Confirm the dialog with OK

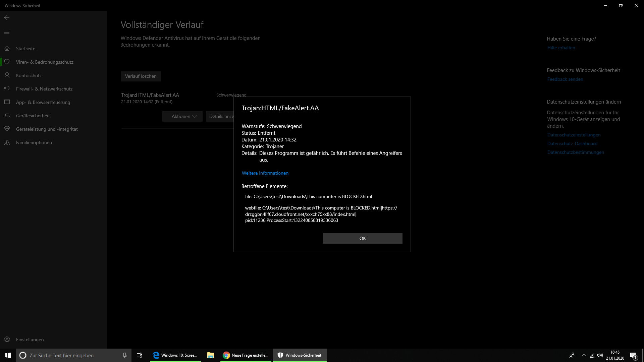tap(363, 238)
